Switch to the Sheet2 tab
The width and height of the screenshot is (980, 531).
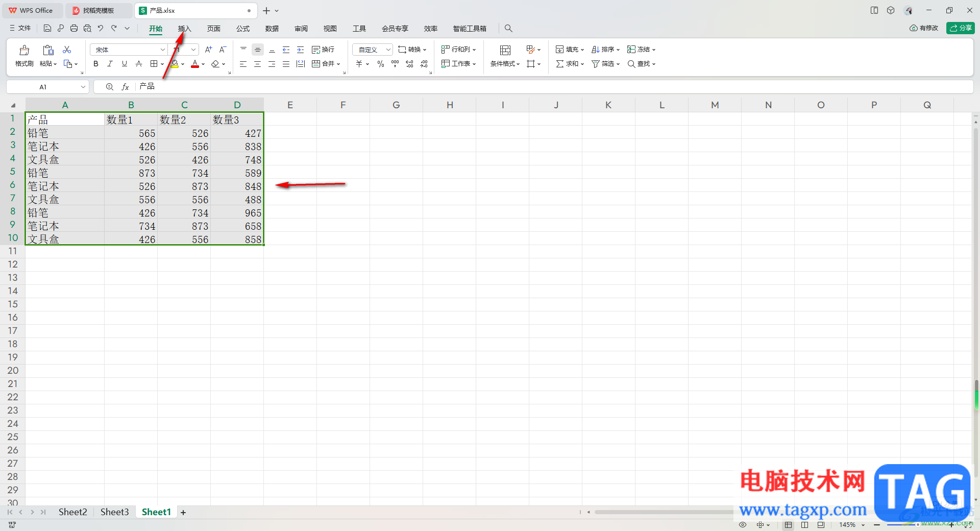[72, 512]
